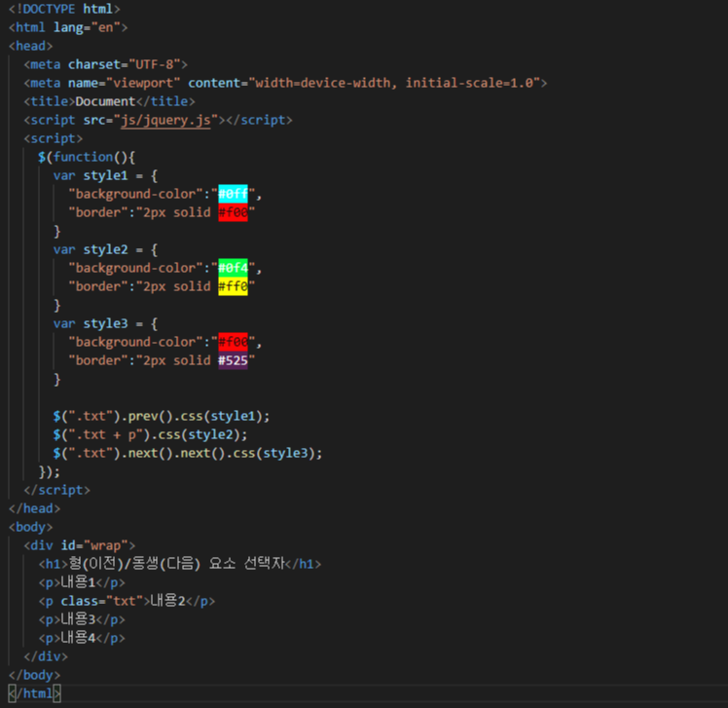
Task: Click the h1 heading with Korean text
Action: (x=180, y=564)
